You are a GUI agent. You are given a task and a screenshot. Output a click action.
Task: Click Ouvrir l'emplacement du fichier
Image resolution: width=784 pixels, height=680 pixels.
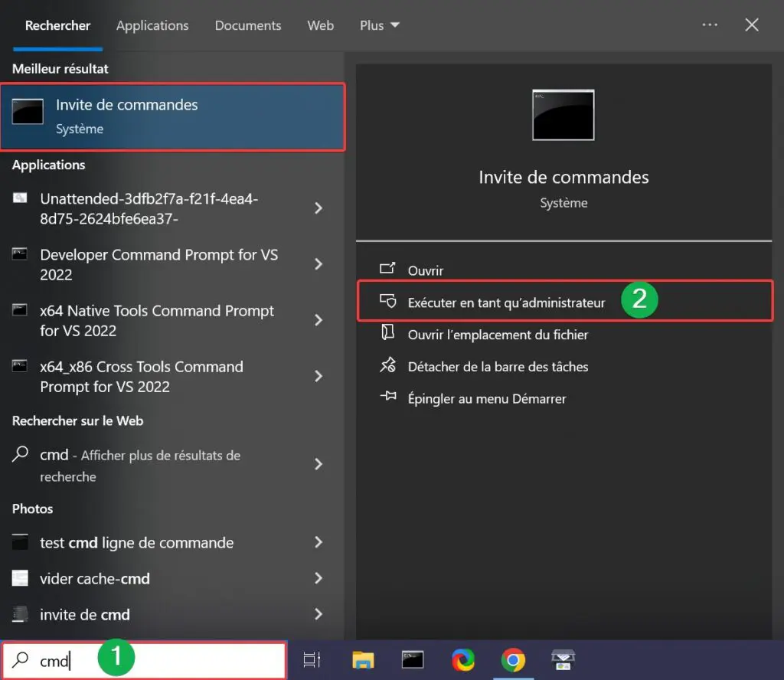(498, 335)
